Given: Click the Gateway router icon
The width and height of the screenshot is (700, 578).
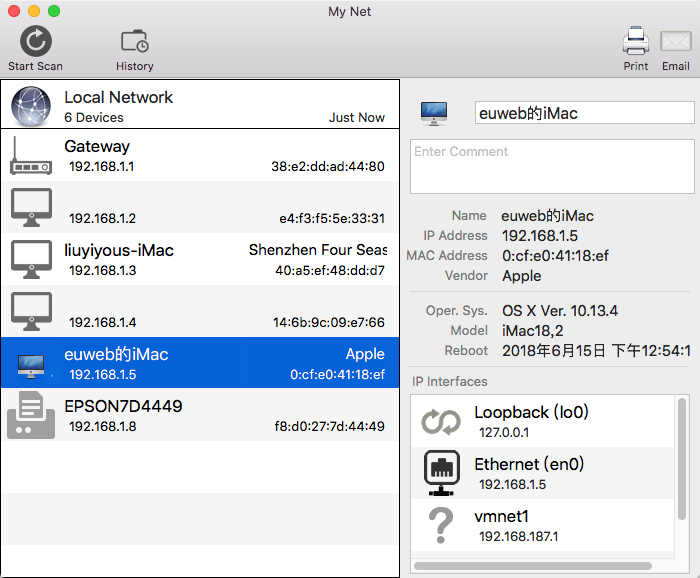Looking at the screenshot, I should coord(31,156).
